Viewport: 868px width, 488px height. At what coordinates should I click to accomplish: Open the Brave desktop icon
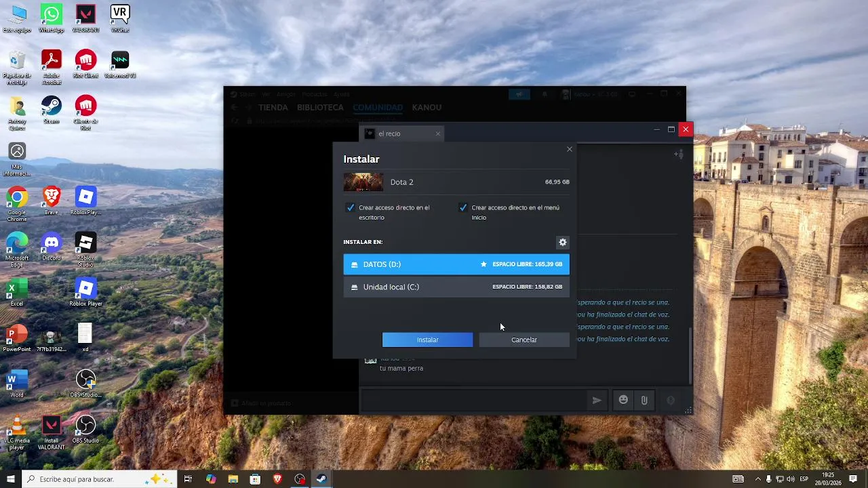pos(51,201)
